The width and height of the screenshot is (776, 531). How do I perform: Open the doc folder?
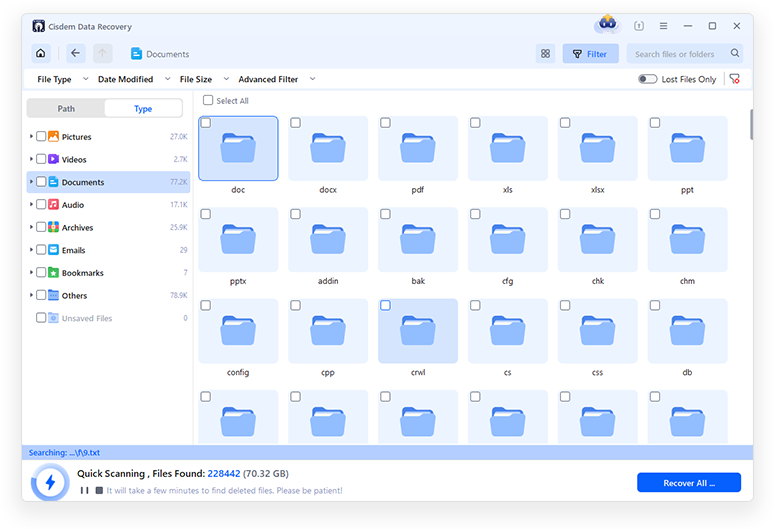[x=238, y=148]
